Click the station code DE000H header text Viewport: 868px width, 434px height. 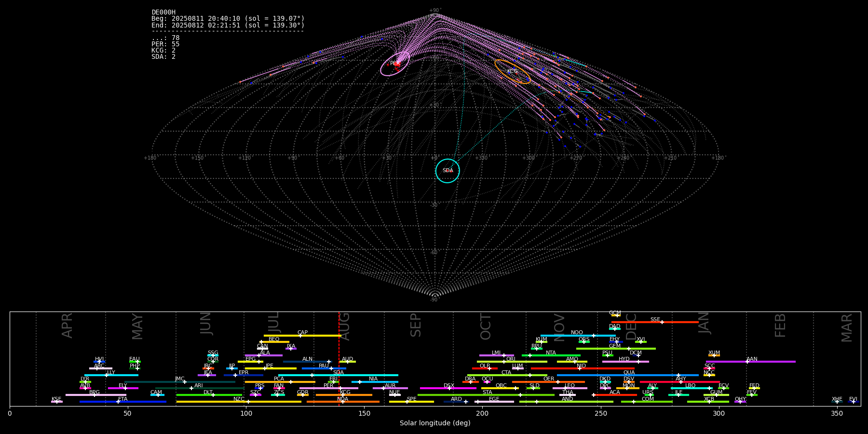click(163, 13)
